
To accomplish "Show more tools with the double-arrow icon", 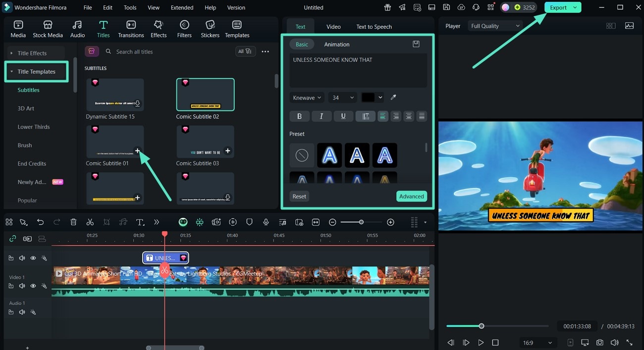I will pyautogui.click(x=157, y=222).
